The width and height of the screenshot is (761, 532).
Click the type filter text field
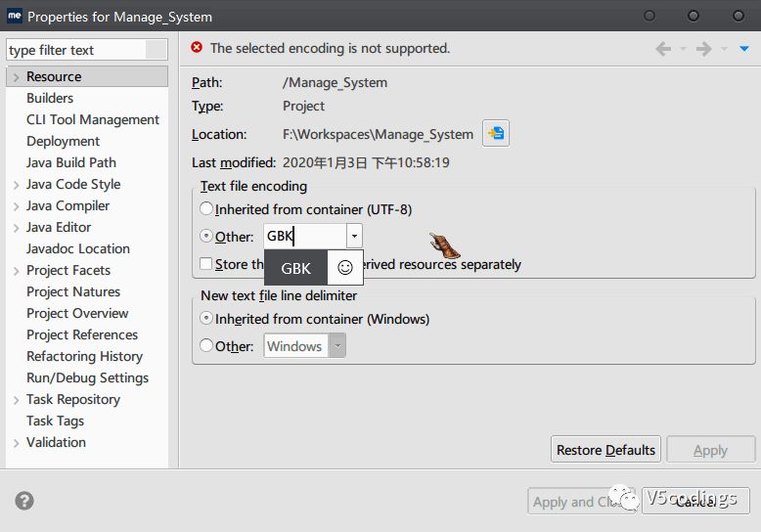point(76,50)
